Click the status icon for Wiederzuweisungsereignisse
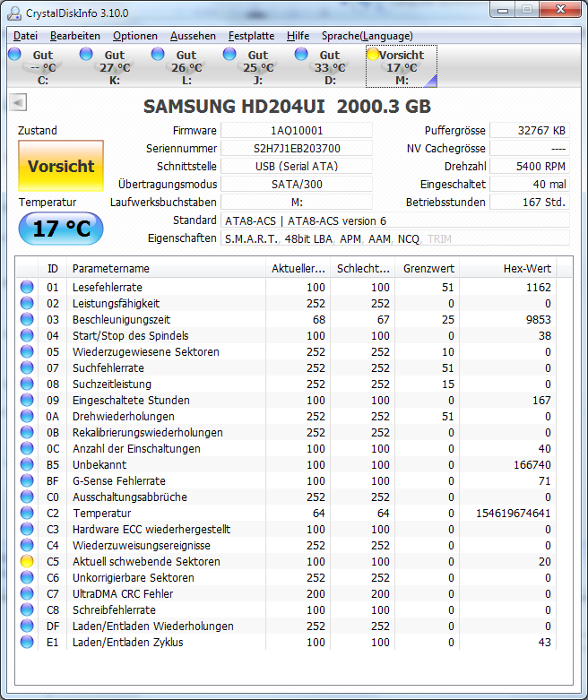The width and height of the screenshot is (588, 700). pyautogui.click(x=27, y=545)
